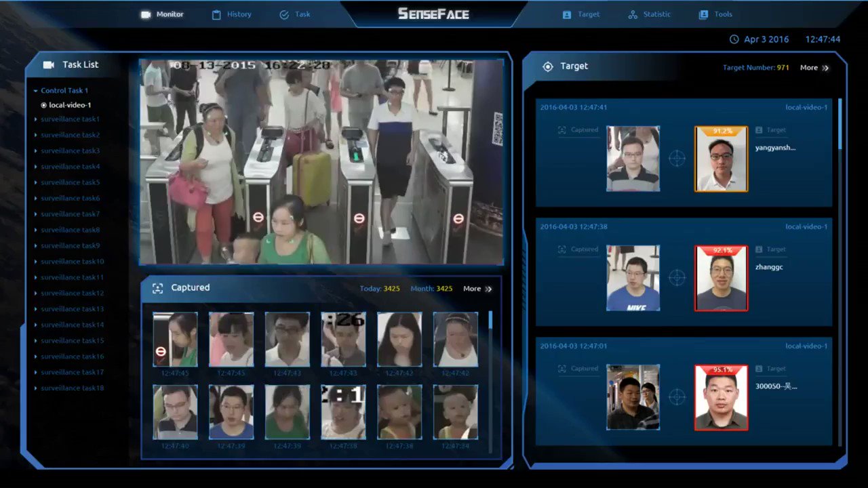The width and height of the screenshot is (868, 488).
Task: Click the Month 3425 count
Action: 444,289
